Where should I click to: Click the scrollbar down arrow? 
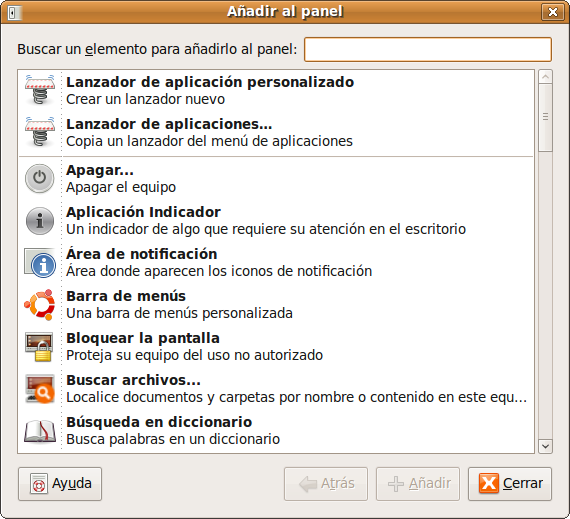(x=545, y=446)
